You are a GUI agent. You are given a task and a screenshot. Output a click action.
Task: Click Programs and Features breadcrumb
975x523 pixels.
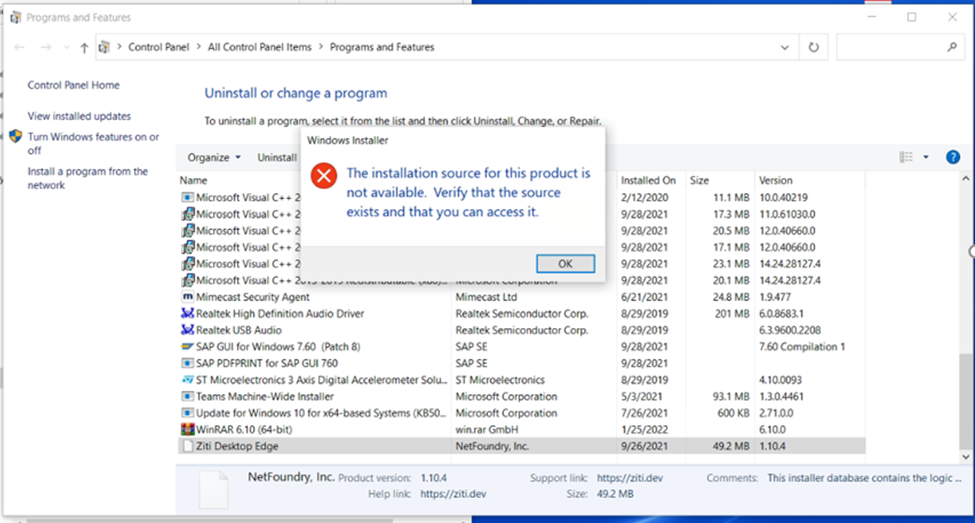click(x=382, y=47)
